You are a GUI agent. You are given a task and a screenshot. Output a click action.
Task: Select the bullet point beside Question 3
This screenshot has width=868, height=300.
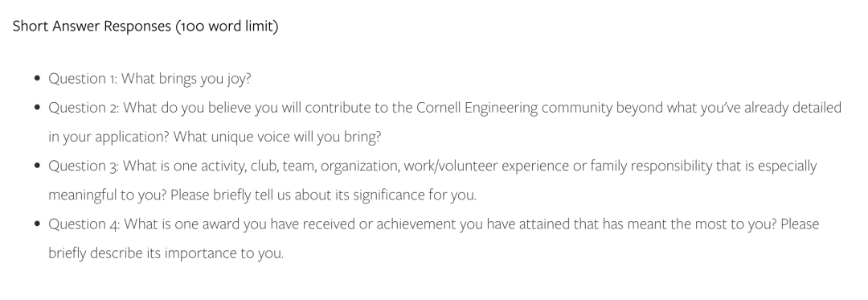pos(37,166)
